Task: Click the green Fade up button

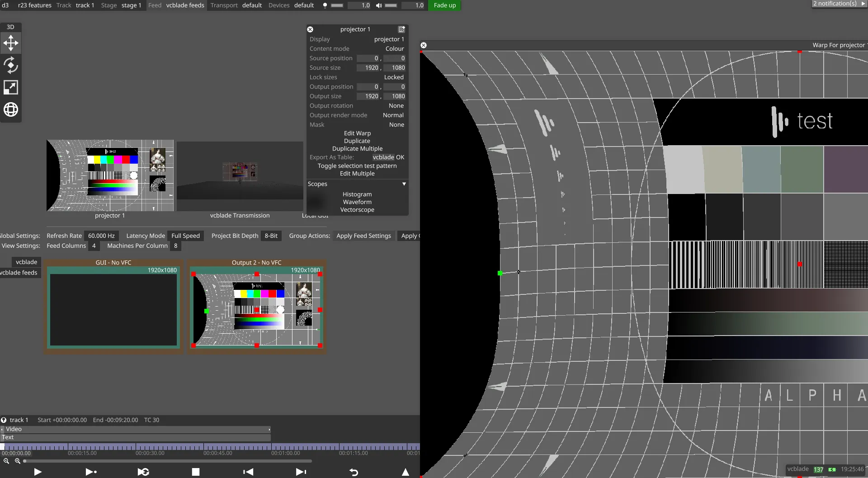Action: [444, 5]
